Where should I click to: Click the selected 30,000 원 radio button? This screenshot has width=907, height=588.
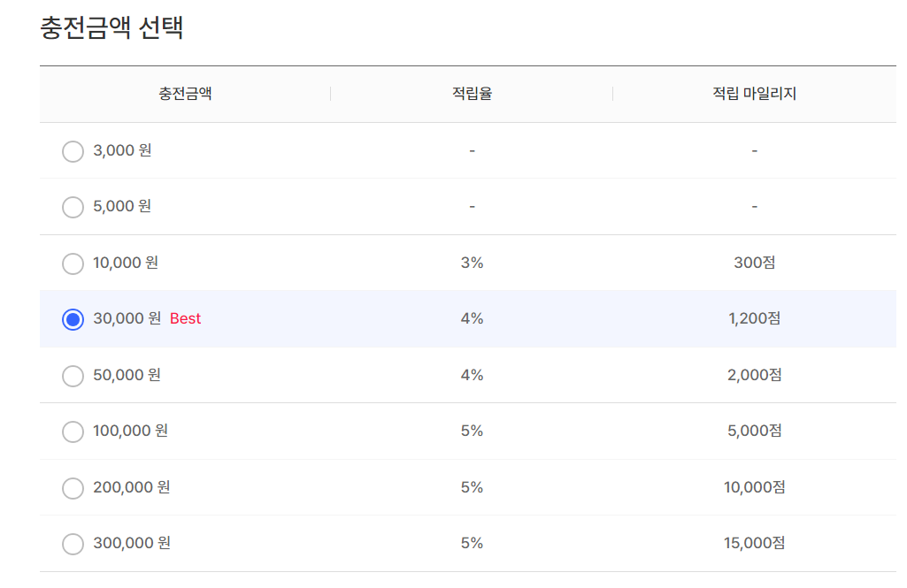click(73, 319)
